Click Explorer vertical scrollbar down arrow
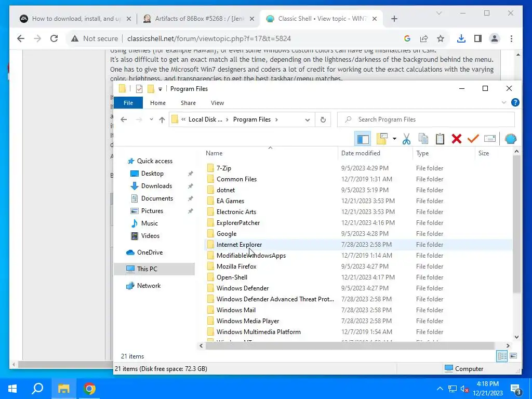This screenshot has width=532, height=399. [x=516, y=337]
